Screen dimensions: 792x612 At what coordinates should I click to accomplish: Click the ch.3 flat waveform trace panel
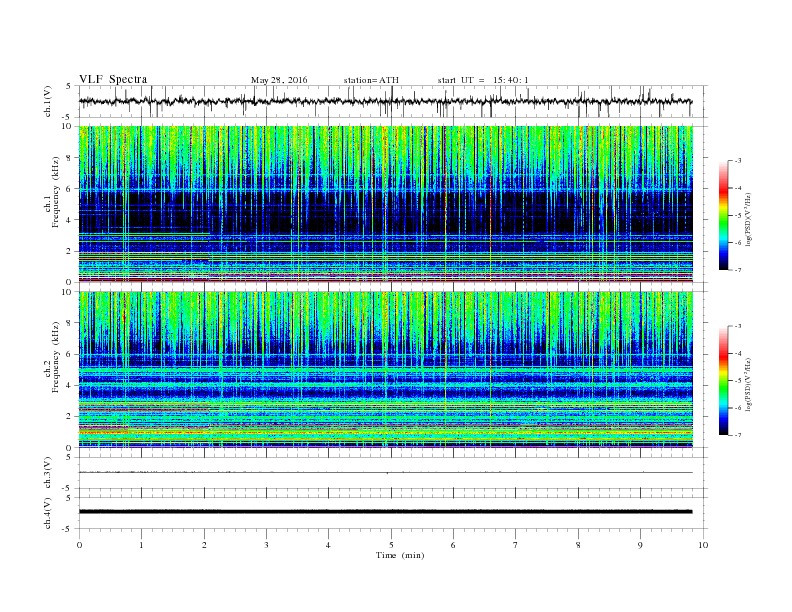[x=392, y=473]
